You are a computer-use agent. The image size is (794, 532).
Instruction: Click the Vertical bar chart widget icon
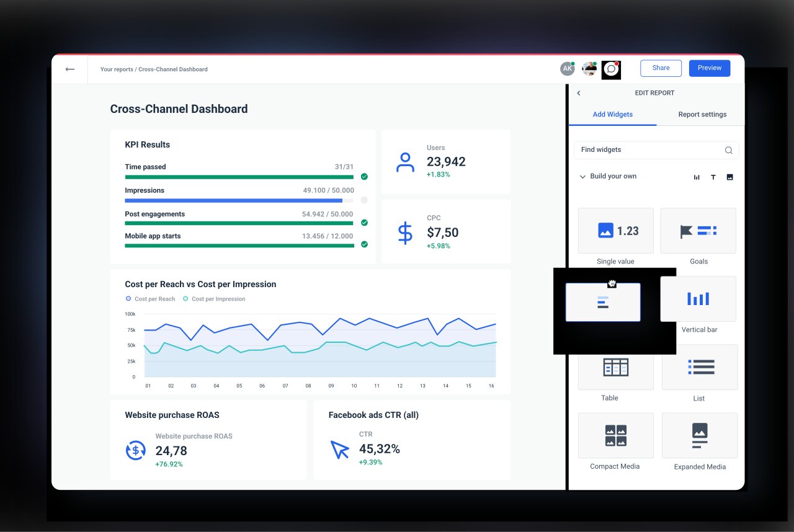pos(698,298)
